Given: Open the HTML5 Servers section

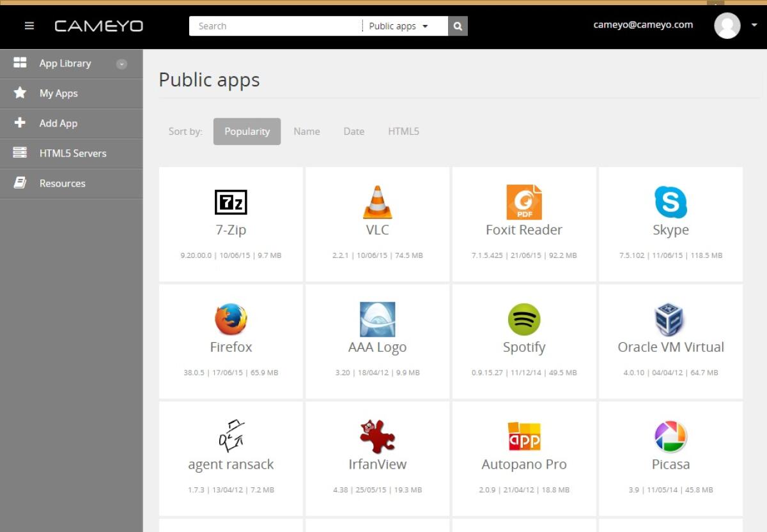Looking at the screenshot, I should pyautogui.click(x=72, y=153).
